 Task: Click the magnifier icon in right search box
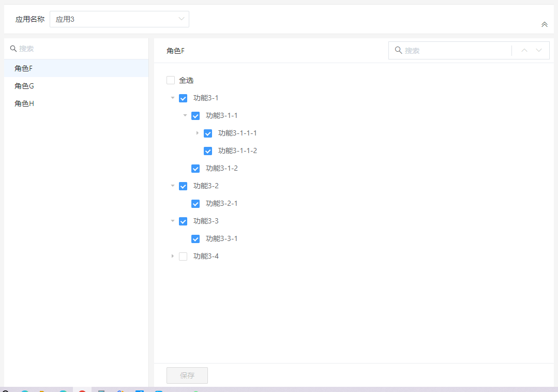click(x=398, y=51)
